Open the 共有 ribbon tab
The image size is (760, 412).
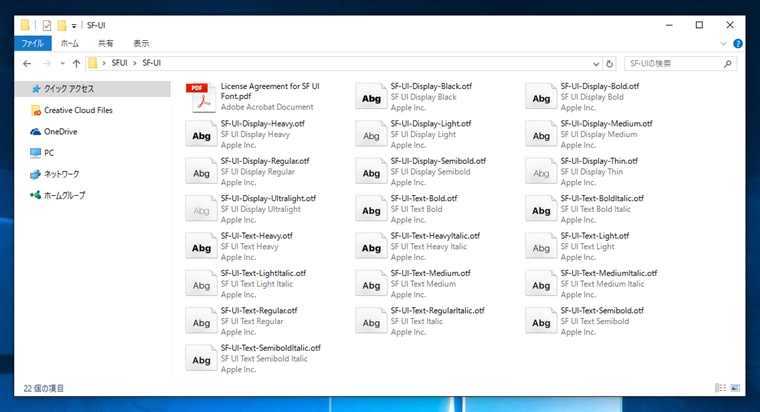click(x=105, y=44)
